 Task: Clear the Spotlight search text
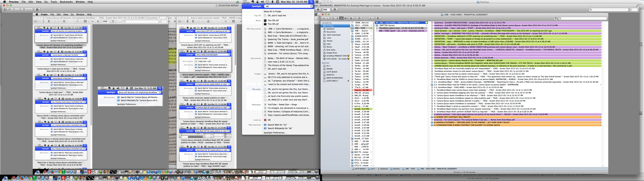(311, 6)
